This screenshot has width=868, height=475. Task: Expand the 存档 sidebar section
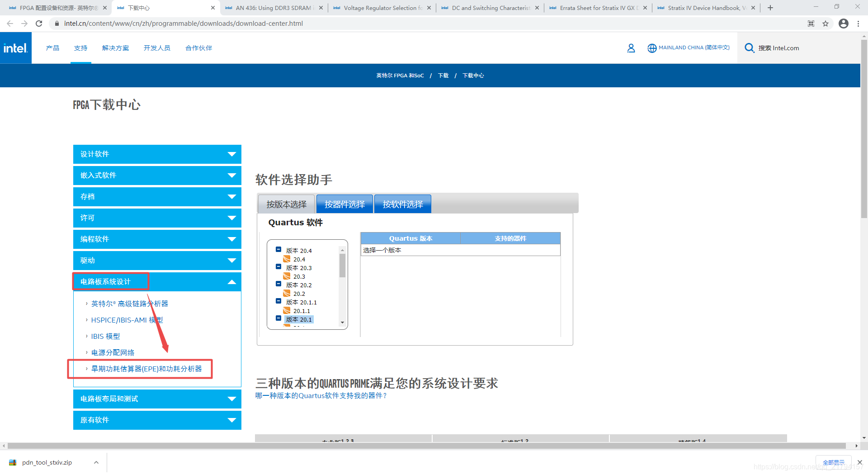pyautogui.click(x=157, y=197)
